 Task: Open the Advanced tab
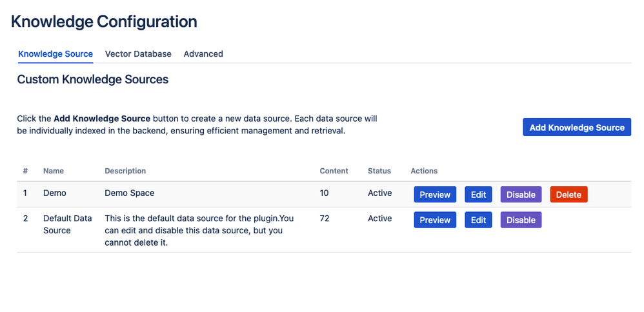point(203,54)
